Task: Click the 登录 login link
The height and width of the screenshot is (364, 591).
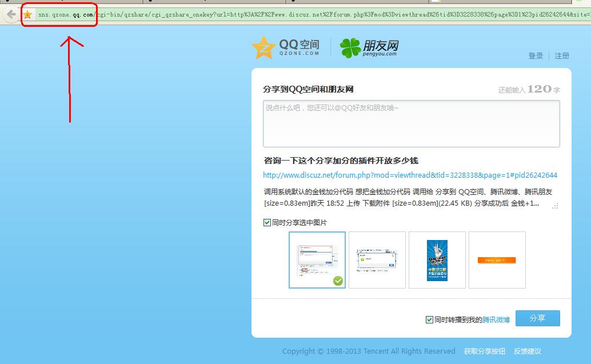Action: 536,56
